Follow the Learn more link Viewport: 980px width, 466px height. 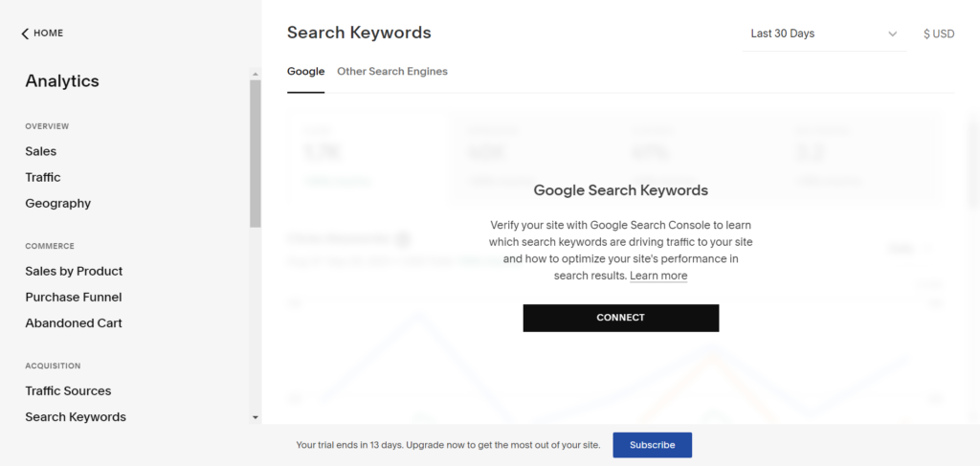pos(658,276)
